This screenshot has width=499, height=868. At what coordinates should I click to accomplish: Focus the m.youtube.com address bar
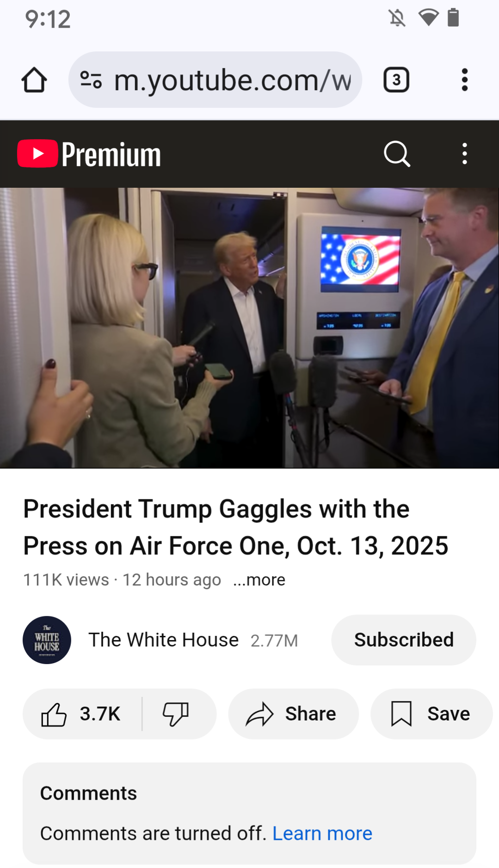coord(215,80)
